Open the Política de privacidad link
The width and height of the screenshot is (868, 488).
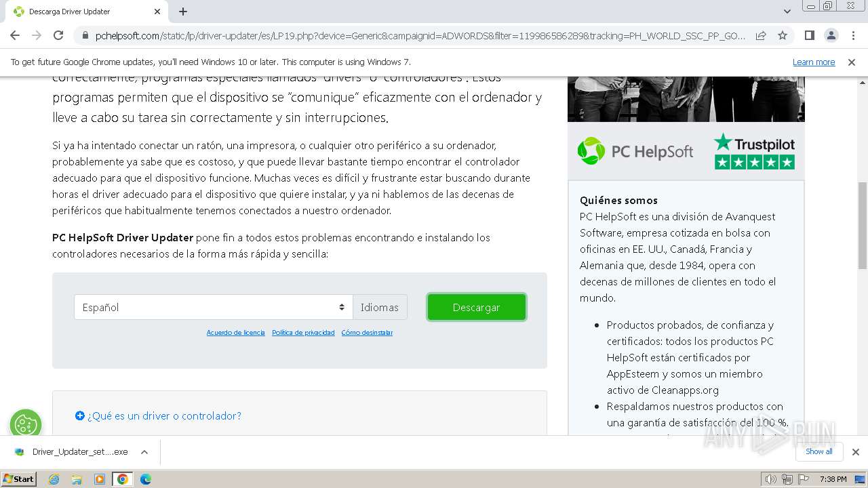point(303,333)
